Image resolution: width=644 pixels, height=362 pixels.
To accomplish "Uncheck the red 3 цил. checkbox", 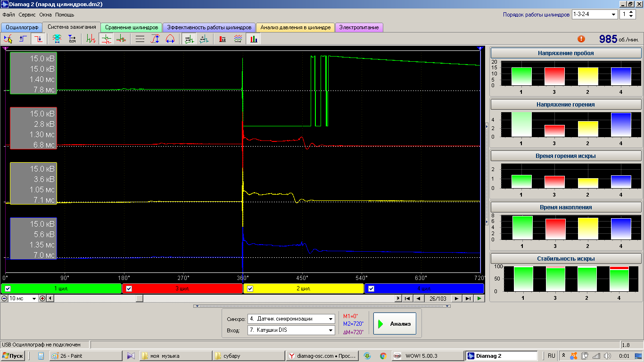I will [129, 288].
